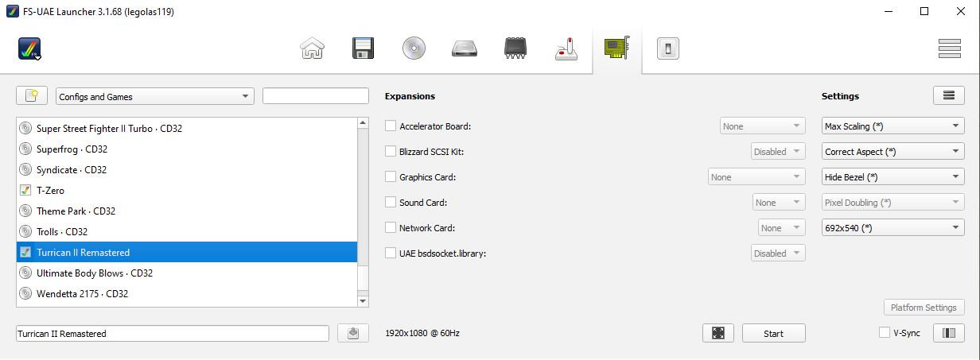Select Ultimate Body Blows · CD32

click(x=186, y=273)
